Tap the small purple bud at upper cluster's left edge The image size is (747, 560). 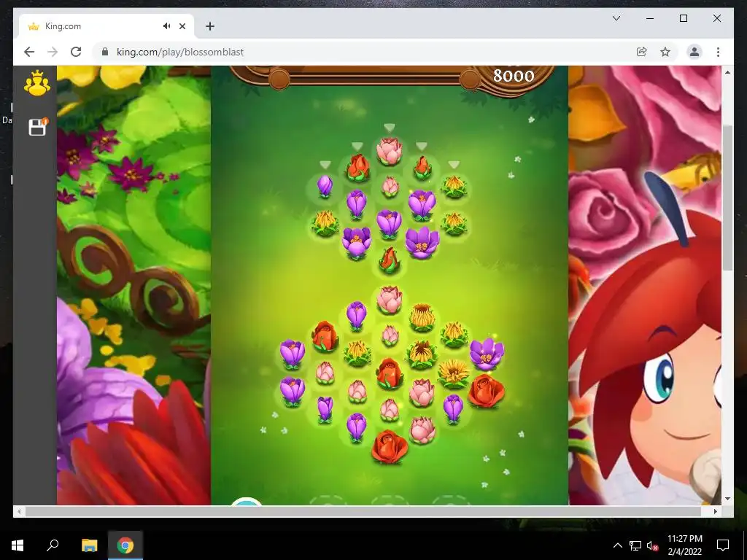325,186
